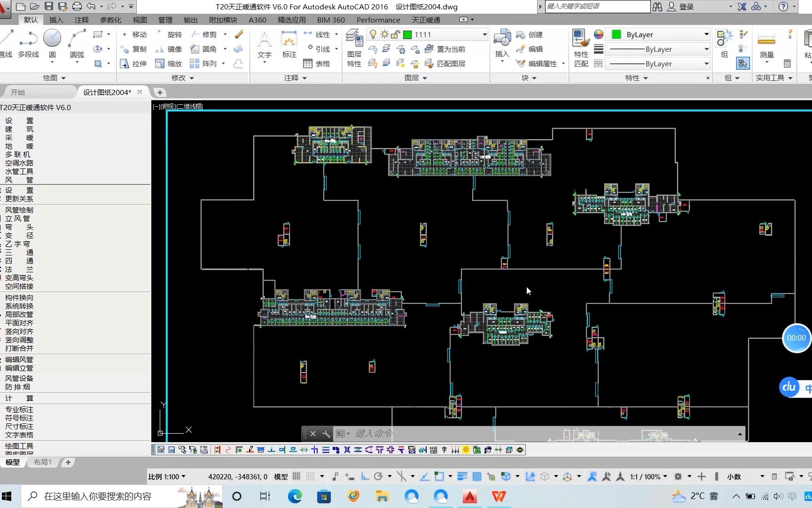
Task: Toggle lineweight display in status bar
Action: coord(462,476)
